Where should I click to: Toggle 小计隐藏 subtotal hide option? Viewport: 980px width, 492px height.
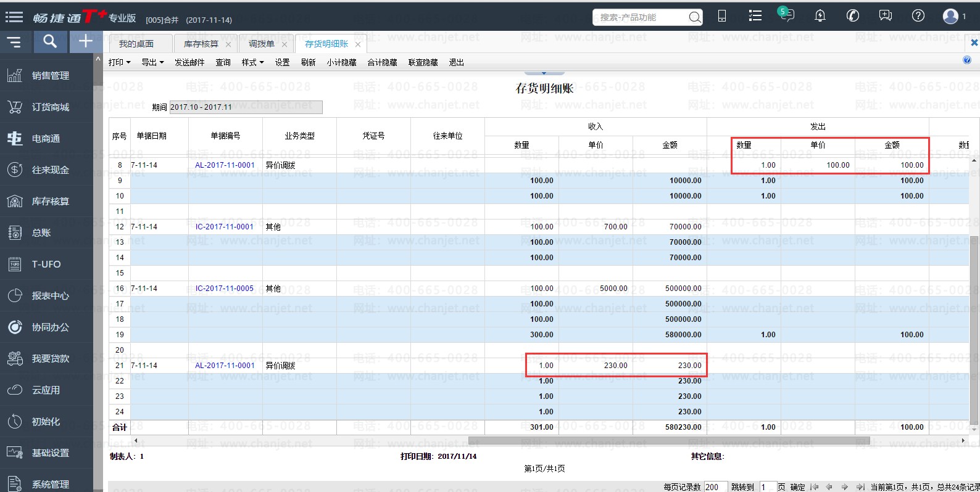(341, 62)
